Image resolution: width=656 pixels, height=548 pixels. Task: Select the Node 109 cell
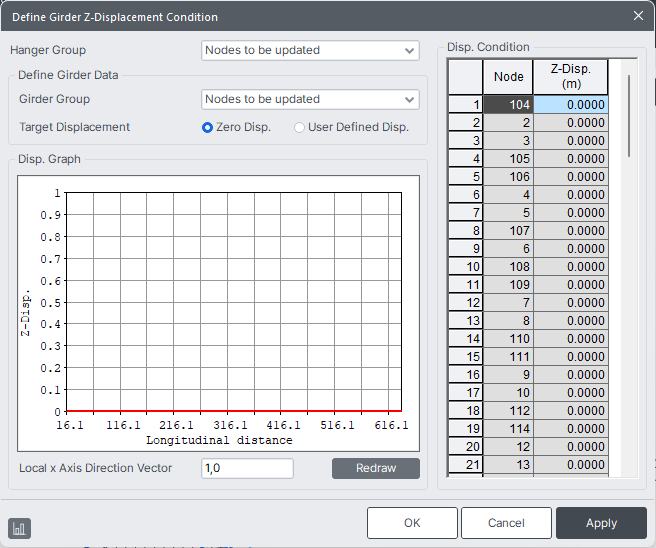(508, 284)
